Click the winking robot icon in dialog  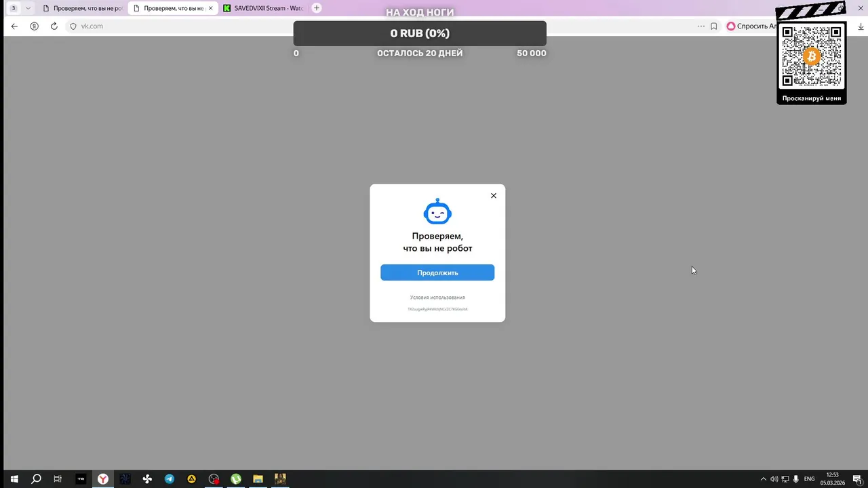(437, 211)
